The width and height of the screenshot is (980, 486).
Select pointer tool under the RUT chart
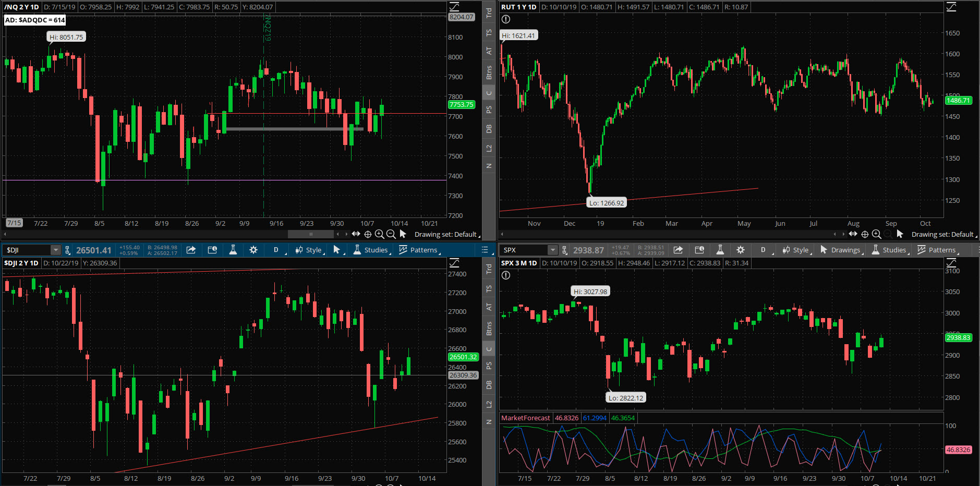900,234
